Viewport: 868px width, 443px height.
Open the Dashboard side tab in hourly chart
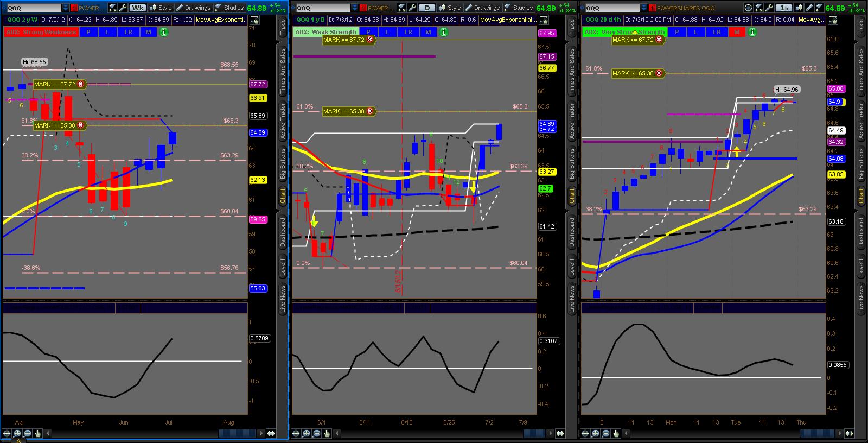861,232
